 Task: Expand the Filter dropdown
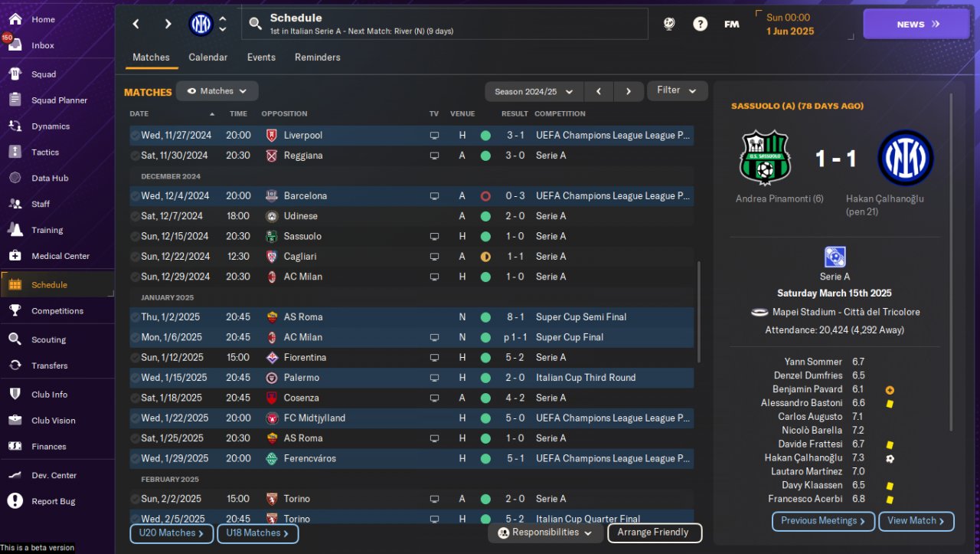click(677, 90)
